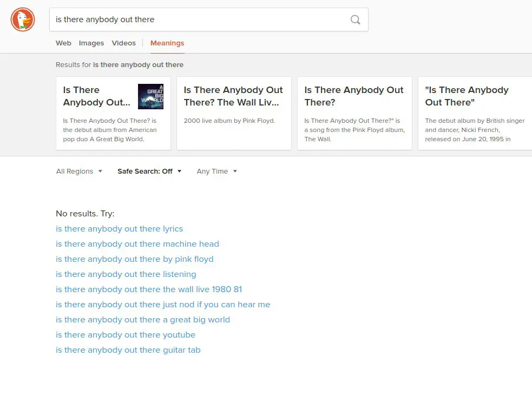This screenshot has height=409, width=532.
Task: Try the 'is there anybody out there lyrics' suggestion
Action: tap(119, 229)
